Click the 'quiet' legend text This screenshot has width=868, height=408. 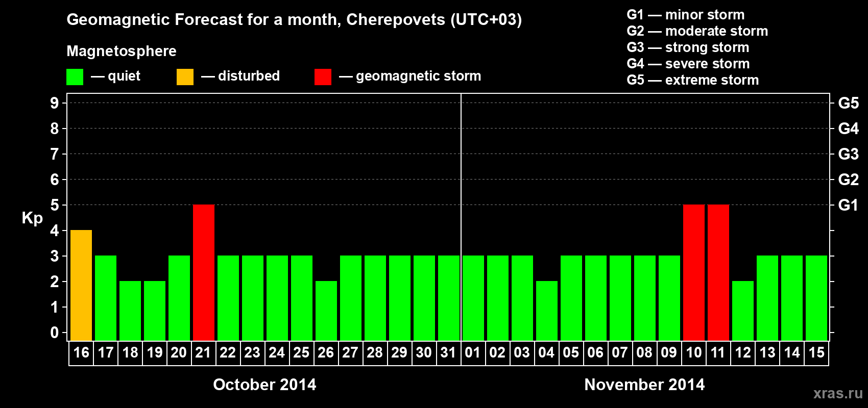click(124, 76)
